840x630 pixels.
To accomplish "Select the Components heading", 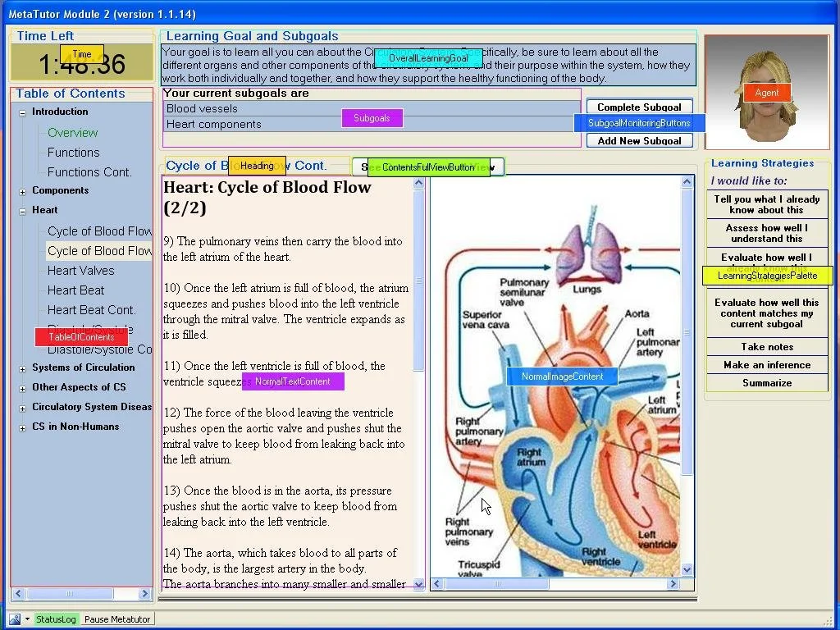I will (60, 190).
